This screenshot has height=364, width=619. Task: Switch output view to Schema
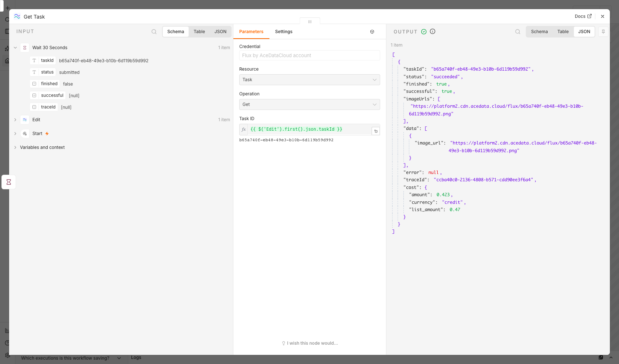539,32
